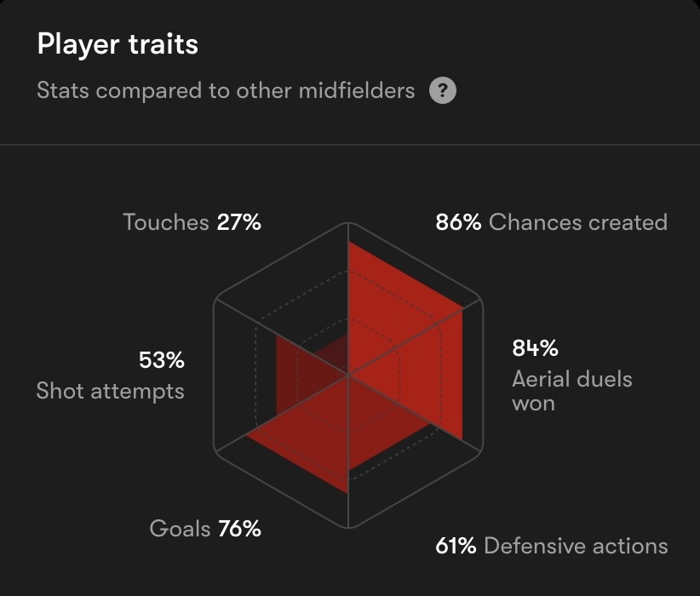Select the 86% chances created value
Image resolution: width=700 pixels, height=596 pixels.
point(458,222)
